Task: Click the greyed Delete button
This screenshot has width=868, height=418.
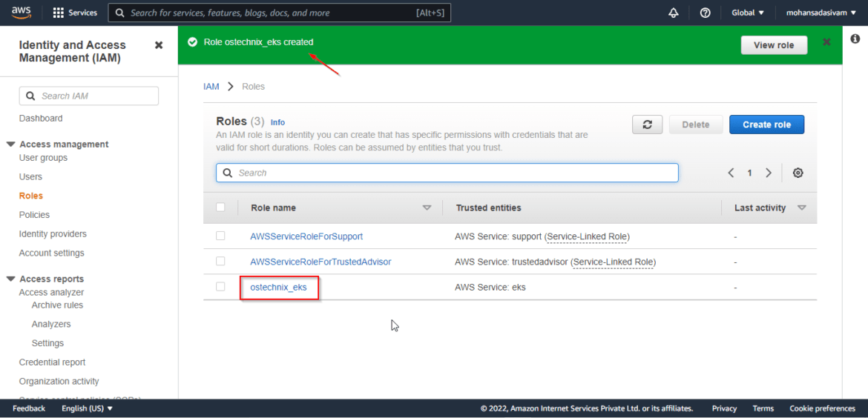Action: click(x=696, y=125)
